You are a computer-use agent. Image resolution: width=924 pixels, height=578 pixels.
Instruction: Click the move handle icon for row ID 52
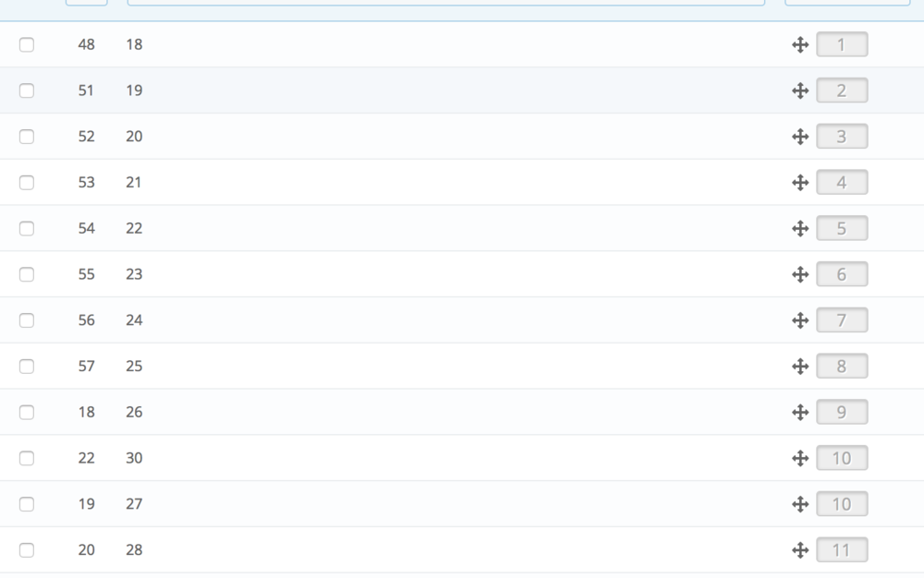click(x=799, y=137)
